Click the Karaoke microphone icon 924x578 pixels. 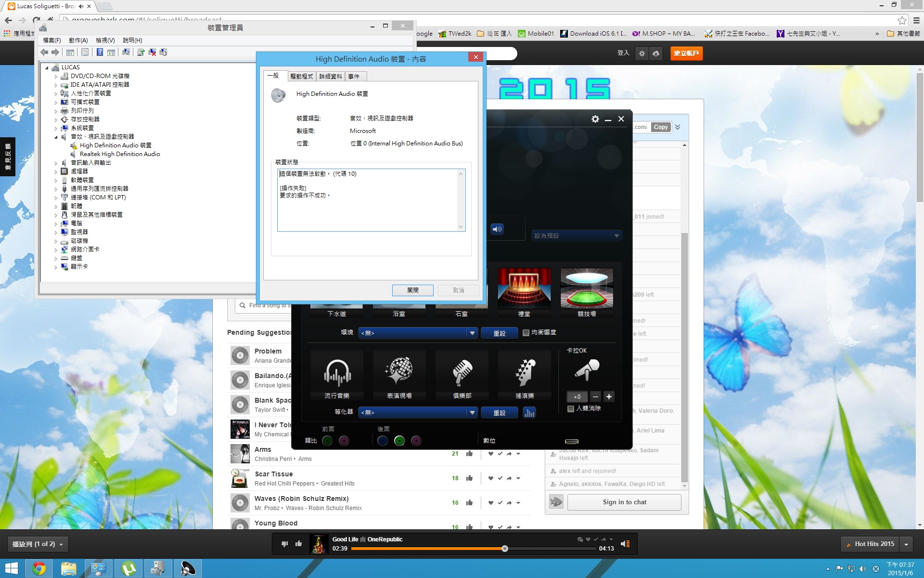click(587, 370)
